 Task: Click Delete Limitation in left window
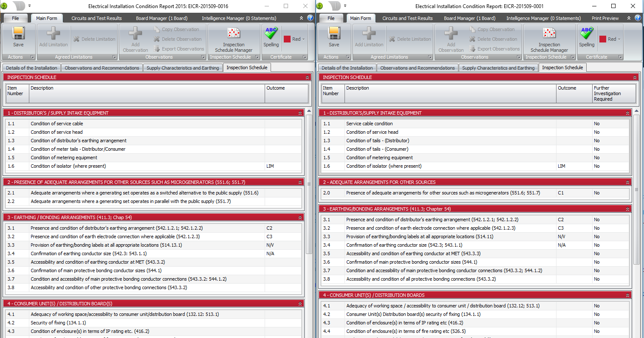coord(94,39)
